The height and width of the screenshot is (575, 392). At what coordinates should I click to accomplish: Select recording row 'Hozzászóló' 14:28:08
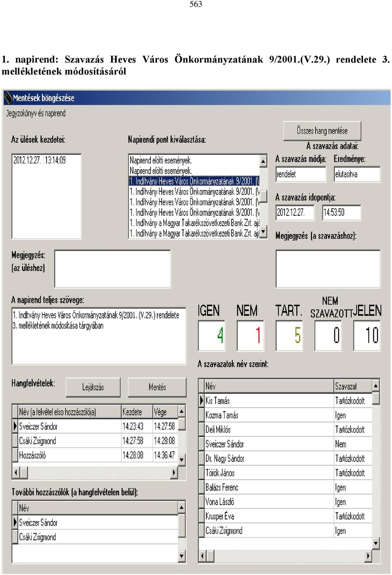point(98,455)
